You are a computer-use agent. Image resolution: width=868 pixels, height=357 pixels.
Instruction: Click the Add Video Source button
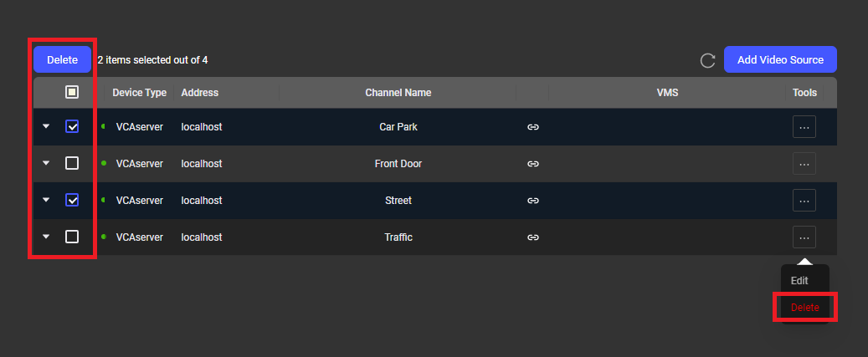780,60
